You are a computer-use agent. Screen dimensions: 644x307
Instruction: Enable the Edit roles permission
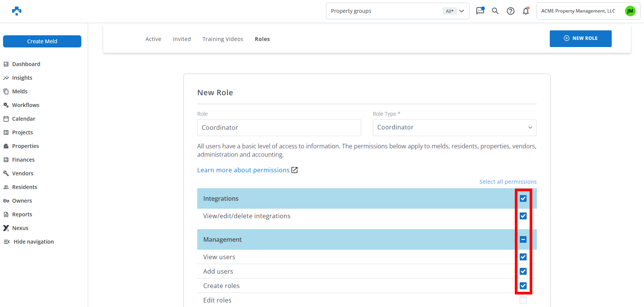[x=523, y=300]
